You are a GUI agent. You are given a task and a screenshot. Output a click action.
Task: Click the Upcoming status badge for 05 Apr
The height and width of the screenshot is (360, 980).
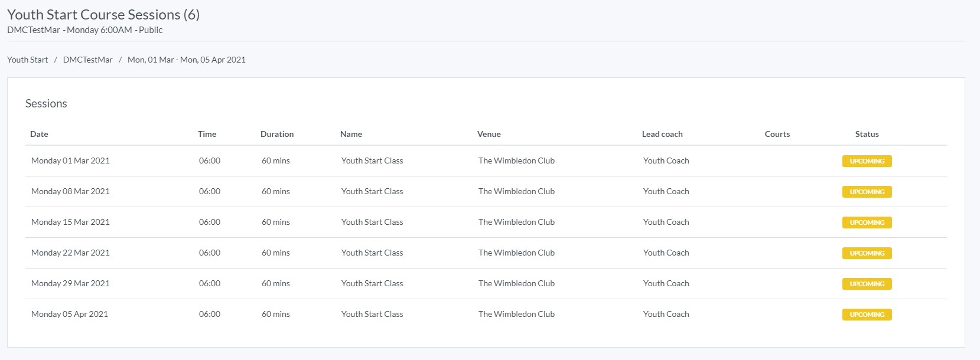coord(867,315)
